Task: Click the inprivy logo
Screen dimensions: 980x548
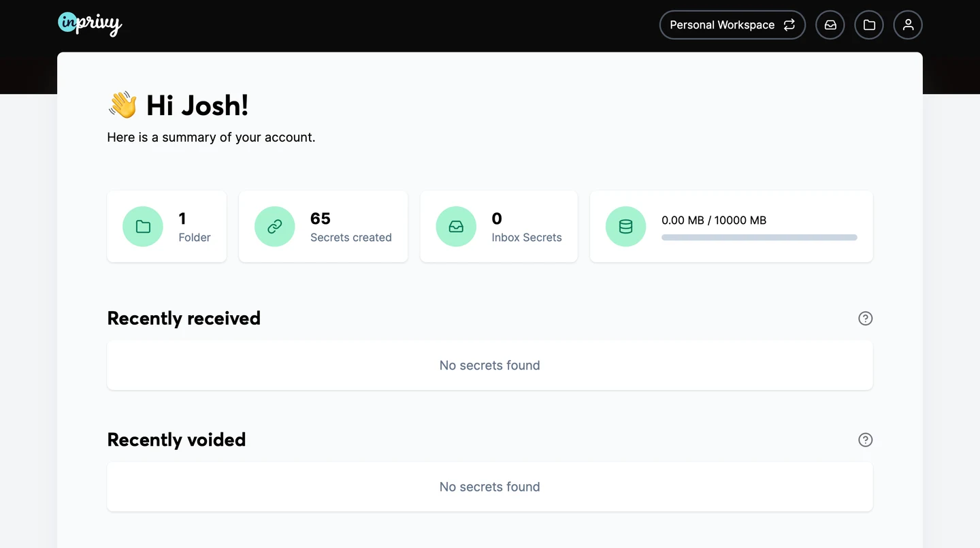Action: (90, 24)
